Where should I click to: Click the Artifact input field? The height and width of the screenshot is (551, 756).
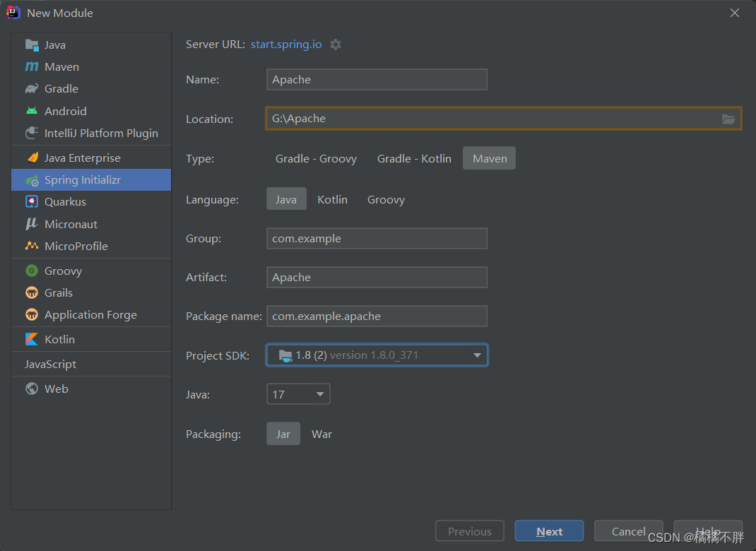377,277
